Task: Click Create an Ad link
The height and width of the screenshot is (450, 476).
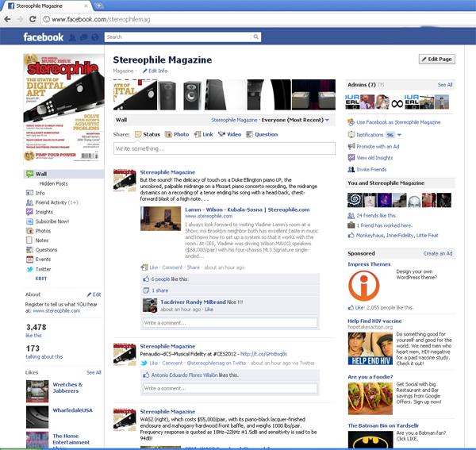Action: coord(438,253)
